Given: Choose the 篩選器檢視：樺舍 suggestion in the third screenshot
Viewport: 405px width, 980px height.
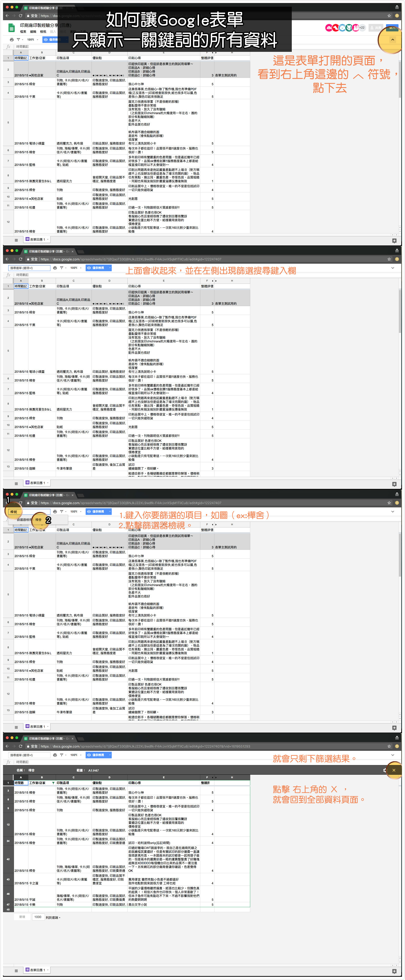Looking at the screenshot, I should point(38,519).
